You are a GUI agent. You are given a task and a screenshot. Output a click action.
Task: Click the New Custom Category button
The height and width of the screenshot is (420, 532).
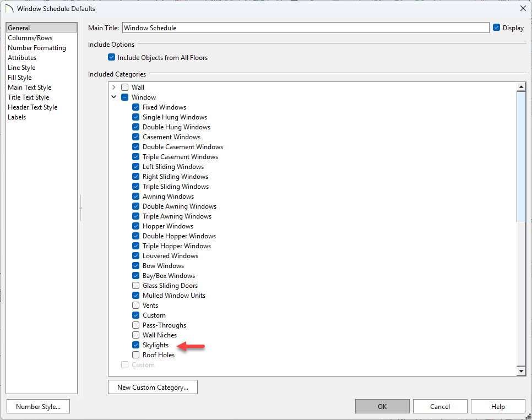pyautogui.click(x=153, y=388)
